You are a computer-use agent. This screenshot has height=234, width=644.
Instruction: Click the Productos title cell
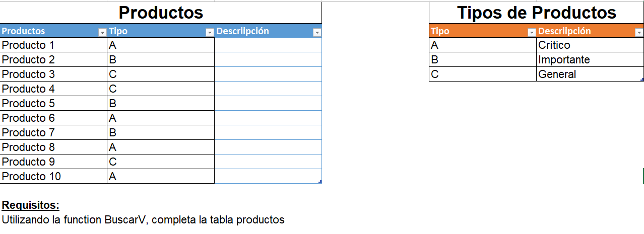tap(161, 13)
